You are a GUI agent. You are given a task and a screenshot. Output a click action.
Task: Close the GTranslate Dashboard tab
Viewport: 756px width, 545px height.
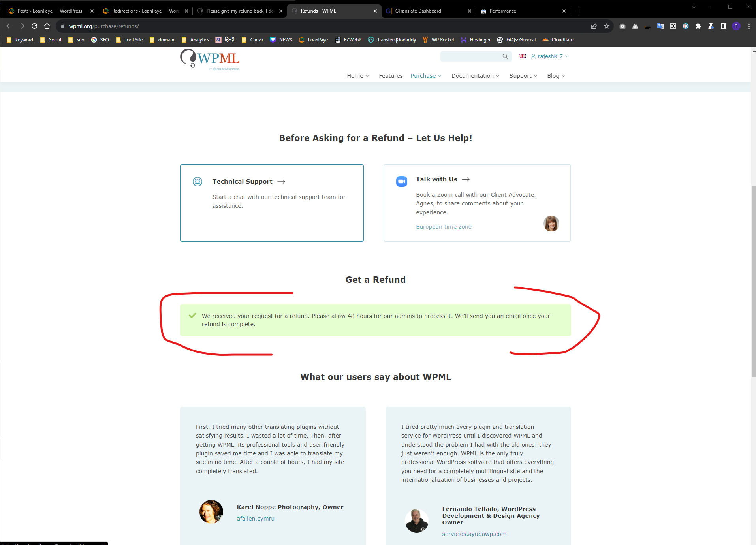pos(470,11)
